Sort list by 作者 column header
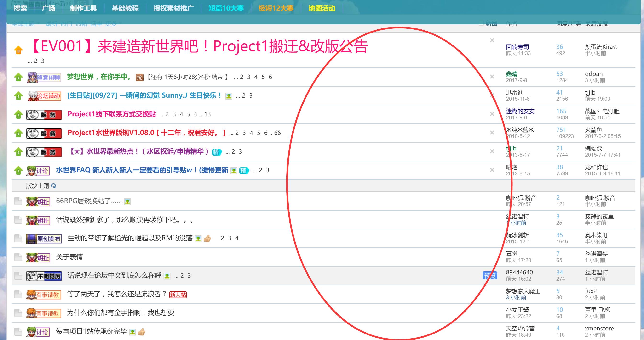The height and width of the screenshot is (340, 644). tap(512, 24)
